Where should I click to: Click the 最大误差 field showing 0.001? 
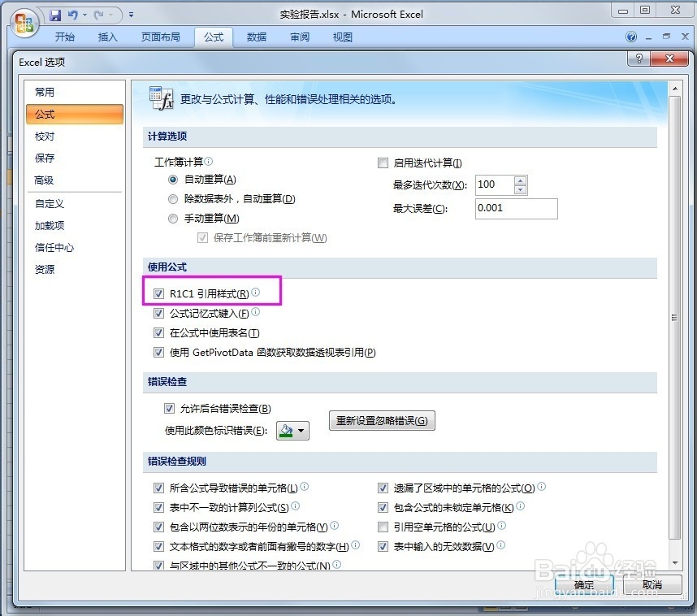tap(517, 209)
